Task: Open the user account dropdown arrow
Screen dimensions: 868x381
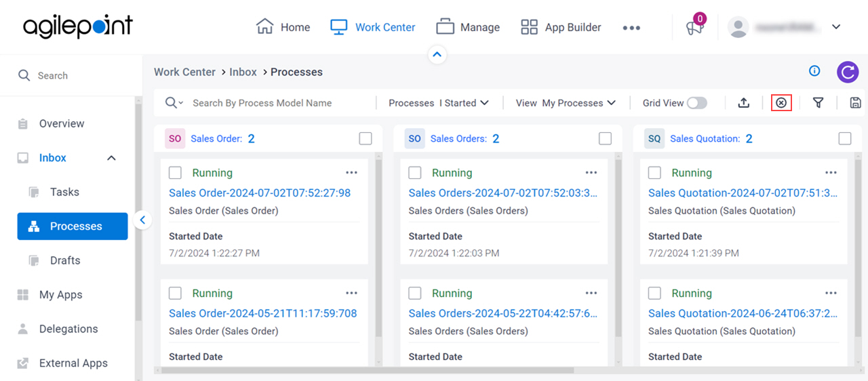Action: coord(836,27)
